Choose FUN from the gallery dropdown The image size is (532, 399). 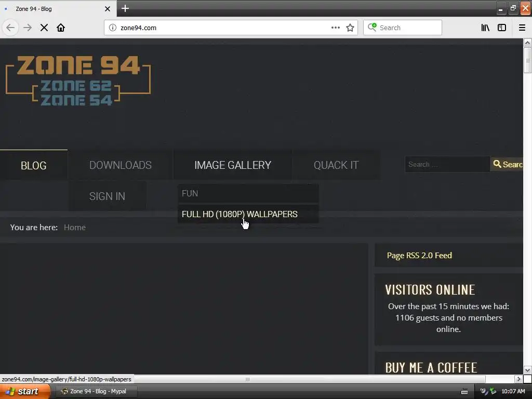(248, 193)
